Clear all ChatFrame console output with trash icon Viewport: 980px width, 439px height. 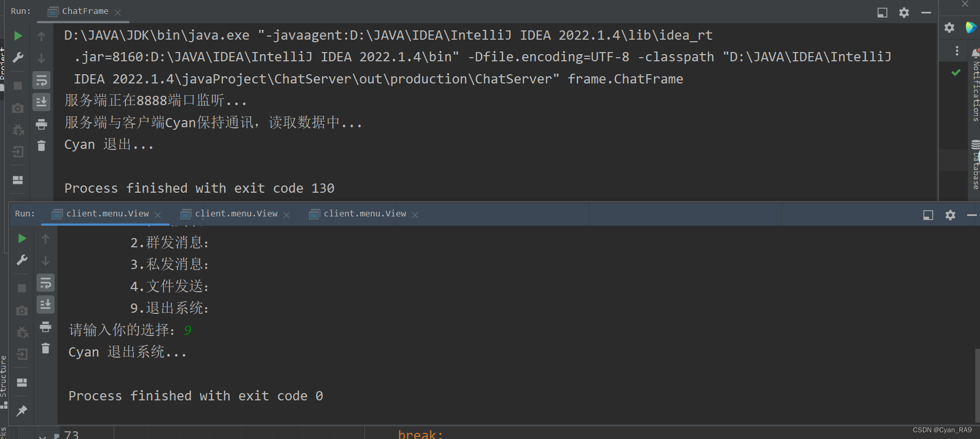coord(42,146)
